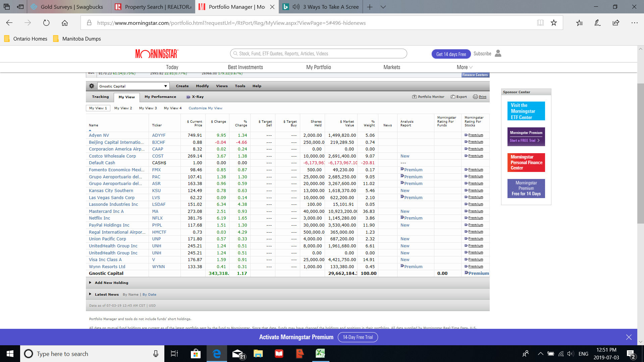The width and height of the screenshot is (644, 362).
Task: Click the Morningstar search field
Action: coord(318,54)
